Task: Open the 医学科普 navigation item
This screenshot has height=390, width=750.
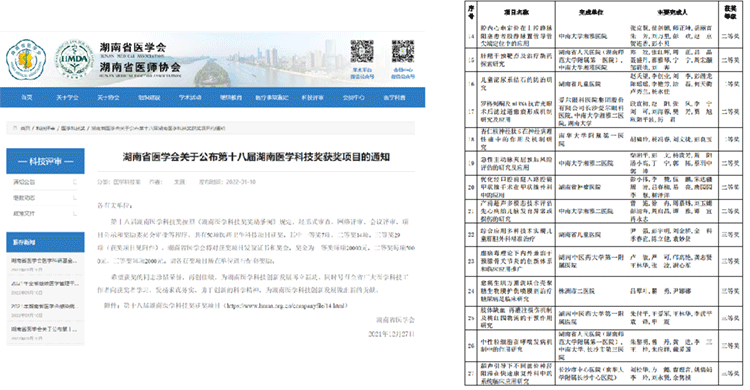Action: 395,98
